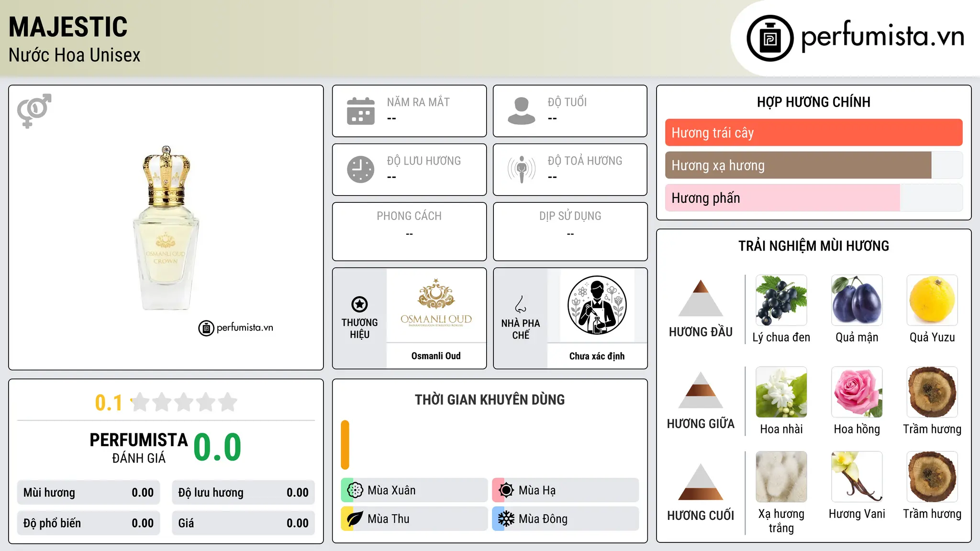The width and height of the screenshot is (980, 551).
Task: Click the Mùa Đông snowflake icon
Action: tap(506, 519)
